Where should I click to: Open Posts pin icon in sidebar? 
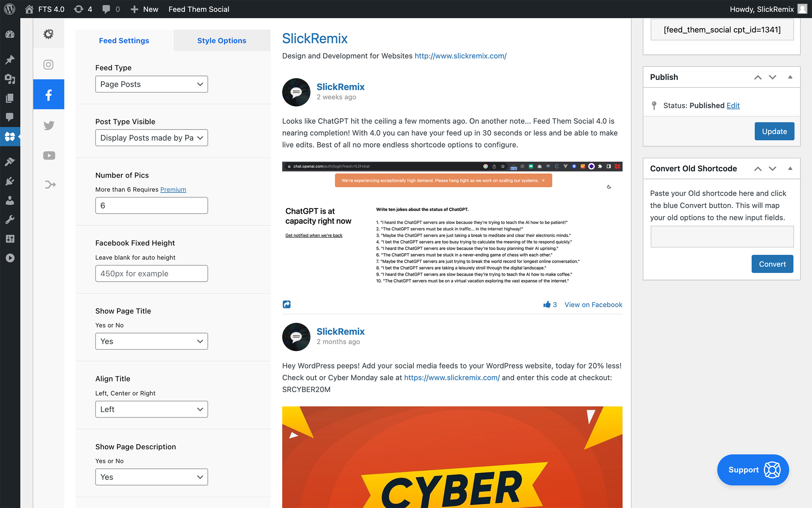(x=10, y=59)
